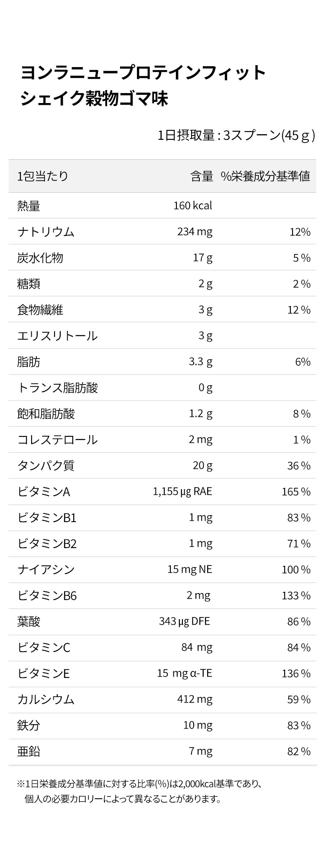This screenshot has width=325, height=868.
Task: Select the ナトリウム row label
Action: pos(46,232)
